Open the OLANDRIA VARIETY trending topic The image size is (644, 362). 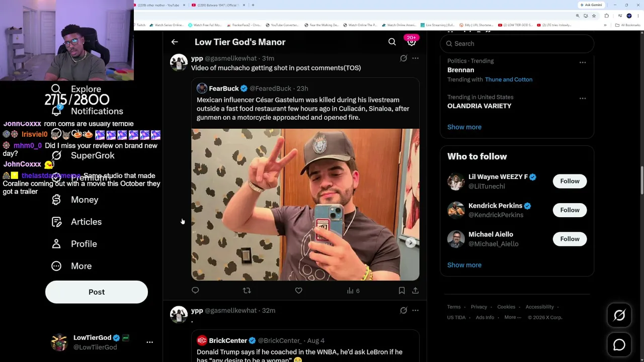[x=479, y=106]
